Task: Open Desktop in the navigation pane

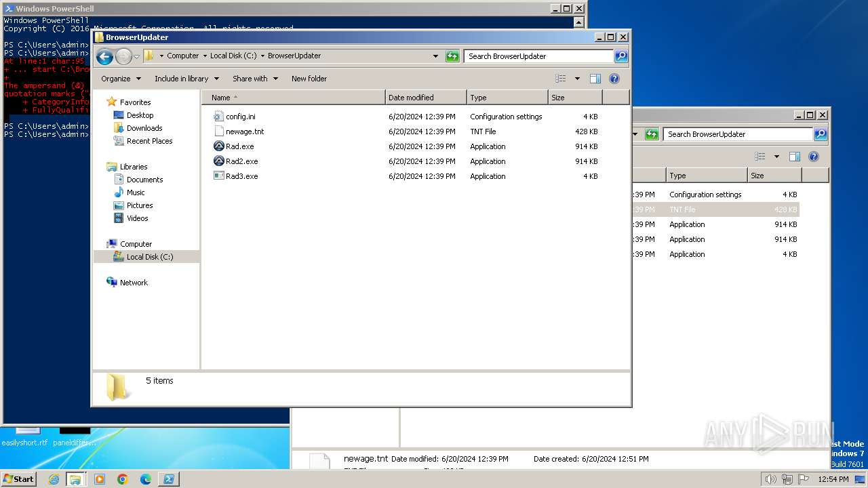Action: click(140, 115)
